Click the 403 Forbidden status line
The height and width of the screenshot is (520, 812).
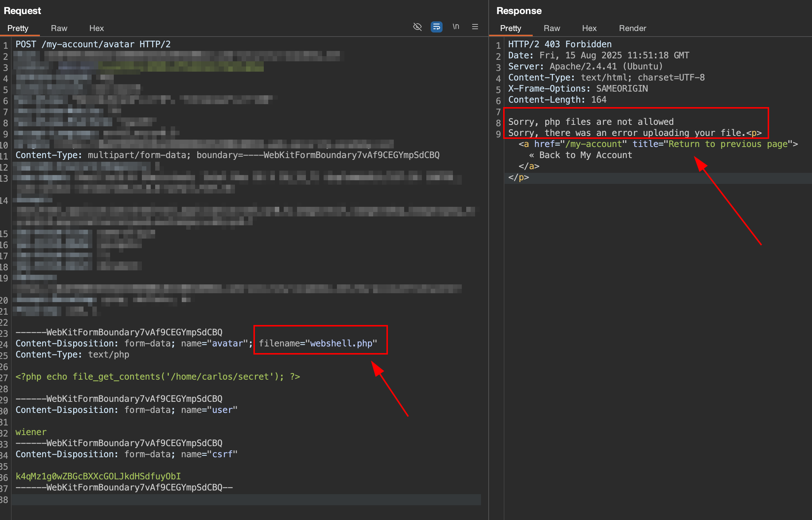(560, 44)
